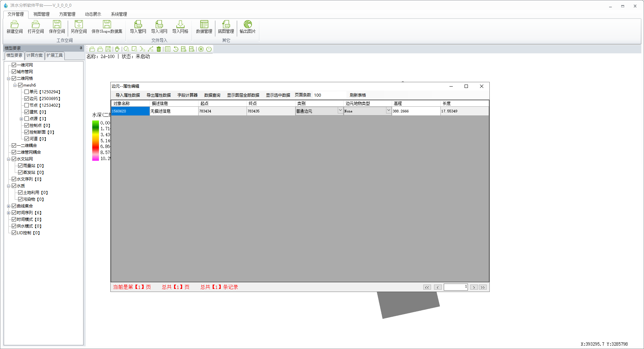Go to the first page with << button

[427, 287]
